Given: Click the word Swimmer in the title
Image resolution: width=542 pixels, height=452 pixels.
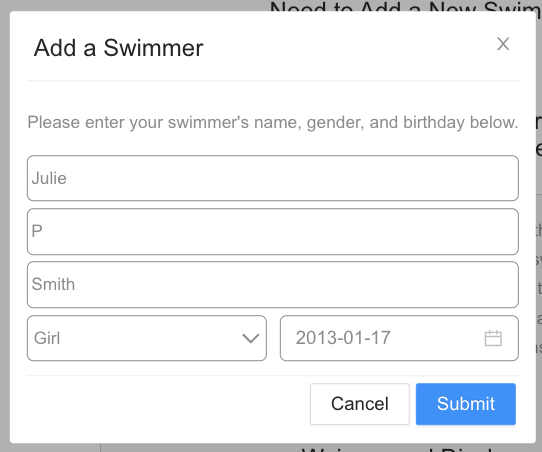Looking at the screenshot, I should point(153,48).
